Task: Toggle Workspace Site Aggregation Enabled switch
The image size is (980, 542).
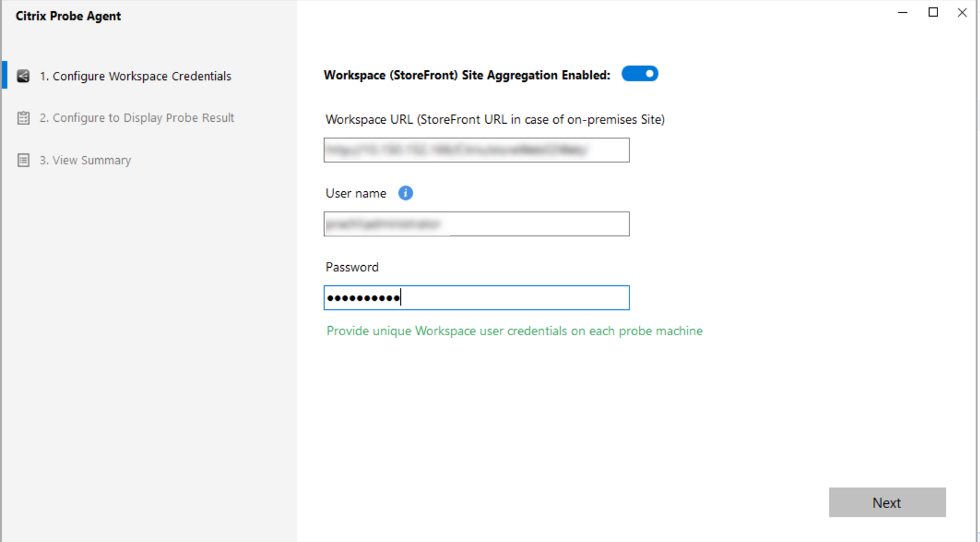Action: pyautogui.click(x=639, y=74)
